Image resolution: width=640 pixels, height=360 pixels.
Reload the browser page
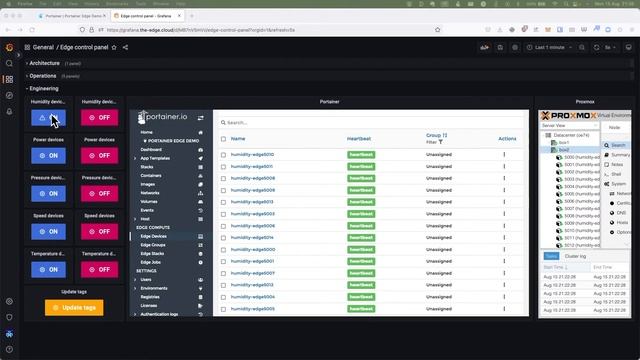pyautogui.click(x=32, y=30)
